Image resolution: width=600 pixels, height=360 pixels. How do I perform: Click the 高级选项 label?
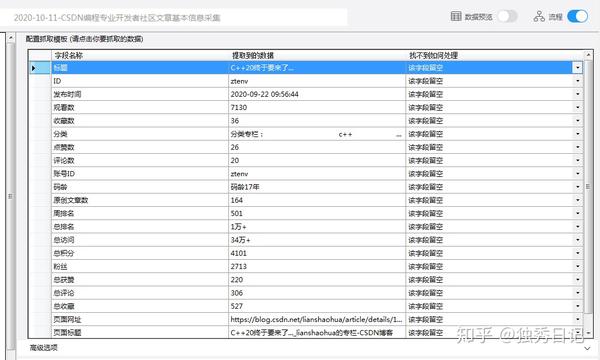(x=44, y=348)
